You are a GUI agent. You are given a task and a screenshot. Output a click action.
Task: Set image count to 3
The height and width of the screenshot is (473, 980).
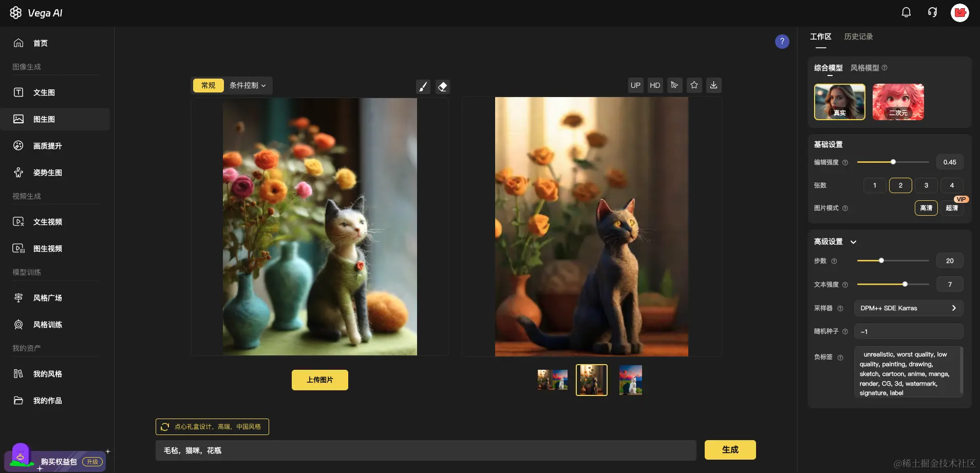[926, 185]
